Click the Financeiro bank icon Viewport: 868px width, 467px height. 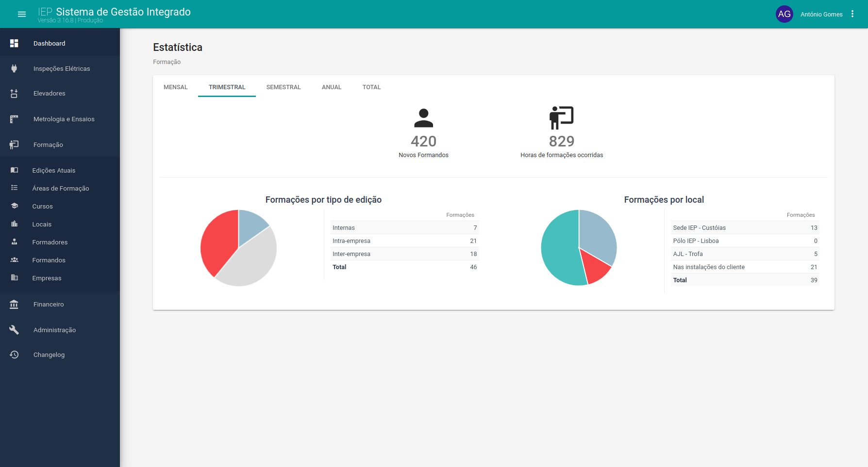click(14, 304)
